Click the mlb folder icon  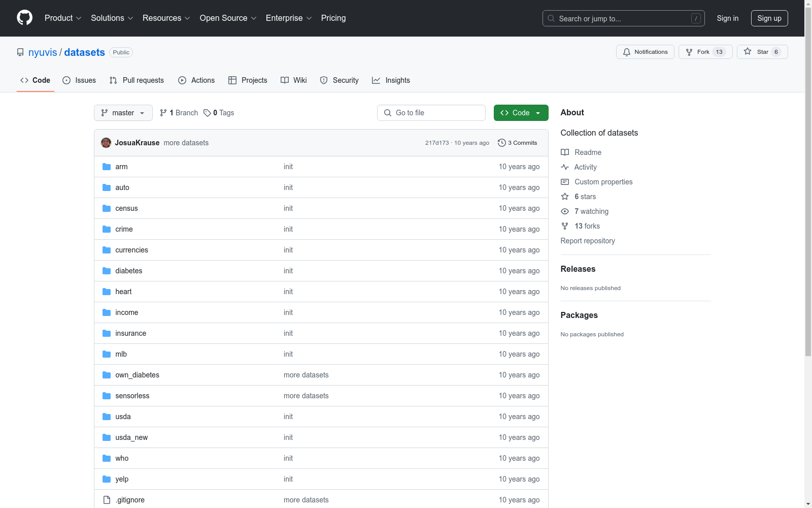107,354
